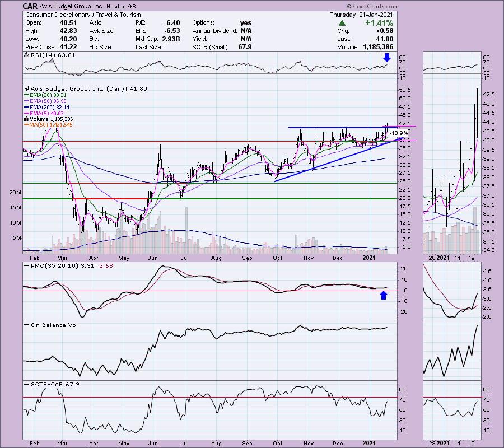504x448 pixels.
Task: Click the green up-triangle change indicator
Action: tap(342, 23)
